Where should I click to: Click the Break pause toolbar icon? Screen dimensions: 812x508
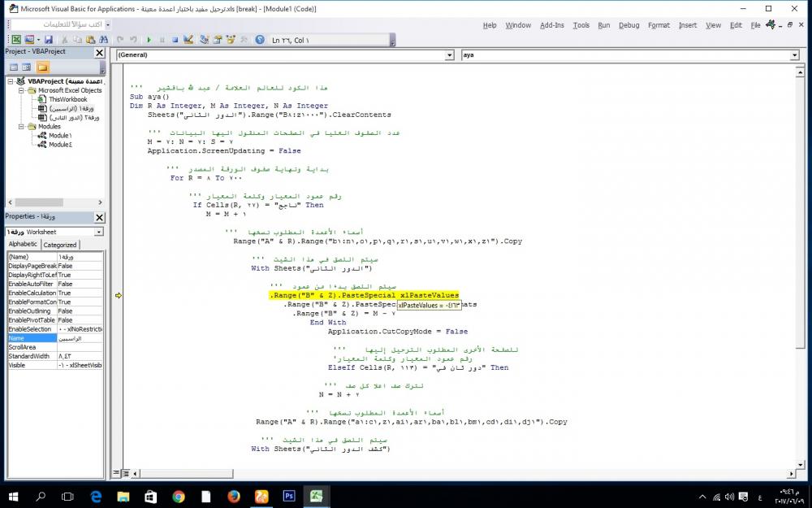(x=162, y=40)
